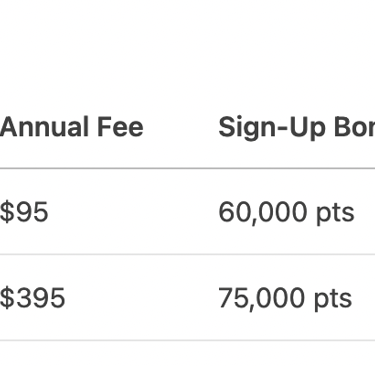375x366 pixels.
Task: Click the word "Sign-Up" in the header
Action: (272, 128)
